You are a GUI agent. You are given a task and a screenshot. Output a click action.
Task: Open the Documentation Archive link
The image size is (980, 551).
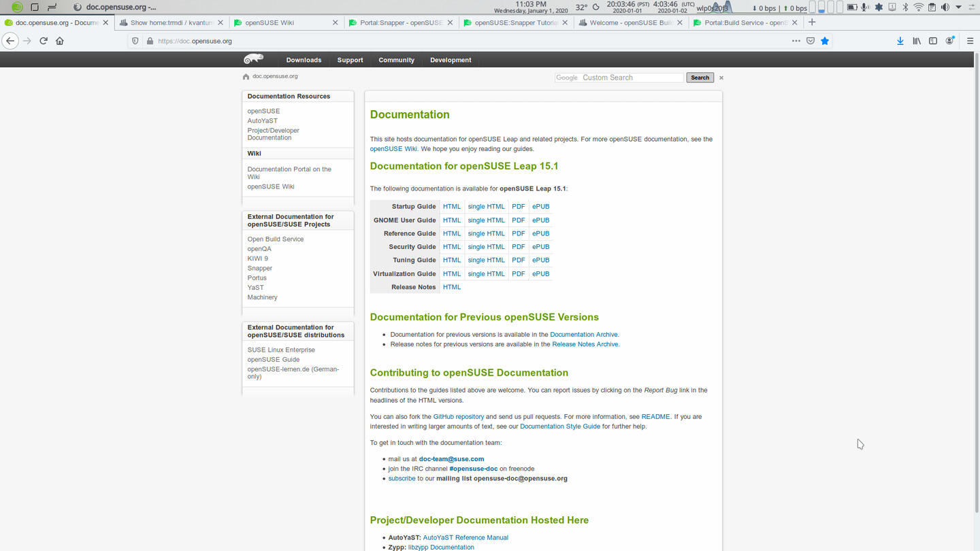point(584,335)
